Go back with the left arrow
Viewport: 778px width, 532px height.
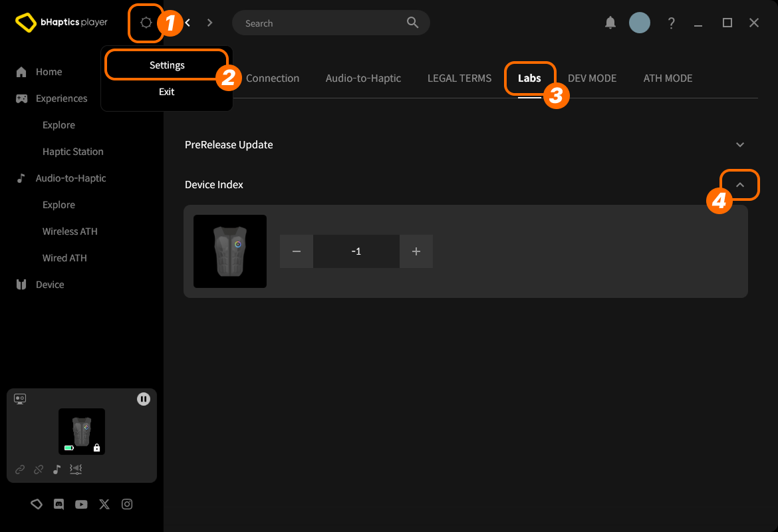pyautogui.click(x=188, y=23)
